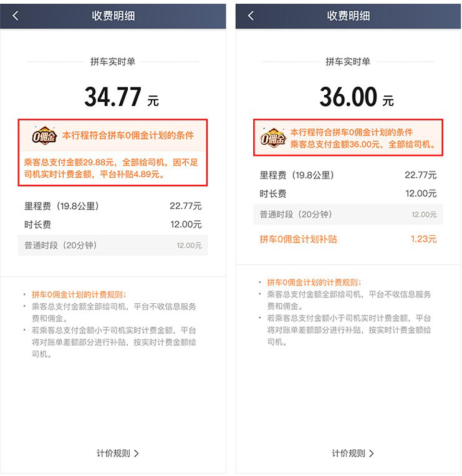Tap the chevron beside left 计价规则

click(x=137, y=454)
